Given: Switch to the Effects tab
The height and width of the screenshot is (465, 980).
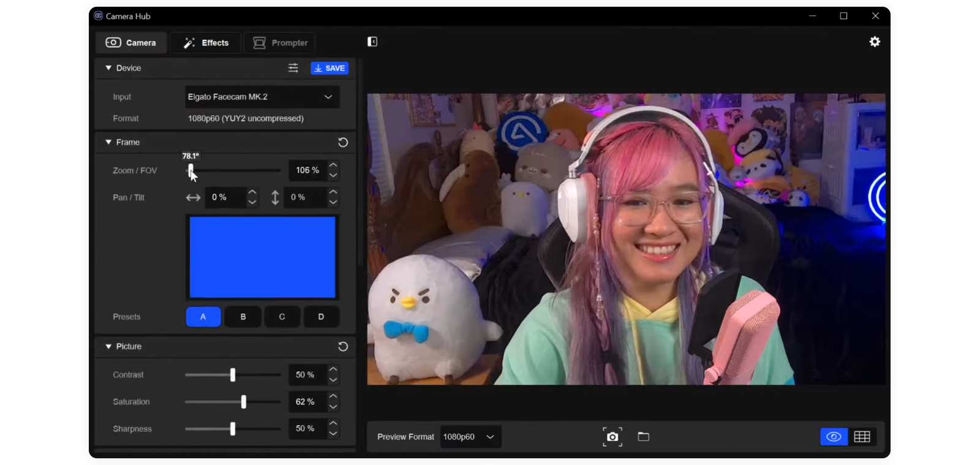Looking at the screenshot, I should pyautogui.click(x=206, y=43).
